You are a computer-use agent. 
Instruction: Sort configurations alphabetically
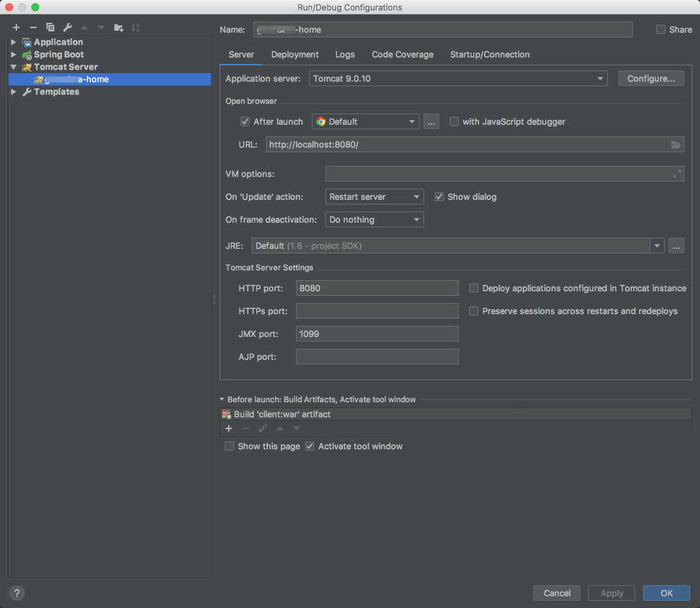[136, 27]
